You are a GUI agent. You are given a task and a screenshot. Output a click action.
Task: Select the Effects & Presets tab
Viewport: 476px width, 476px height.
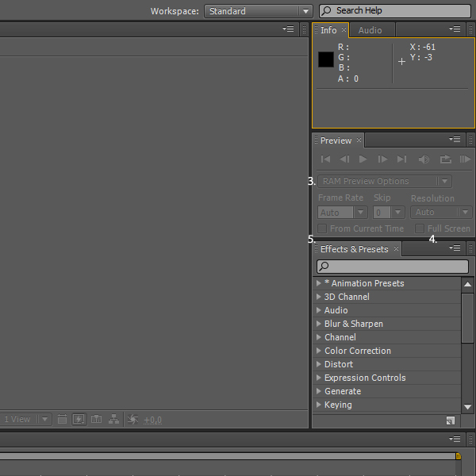tap(355, 249)
